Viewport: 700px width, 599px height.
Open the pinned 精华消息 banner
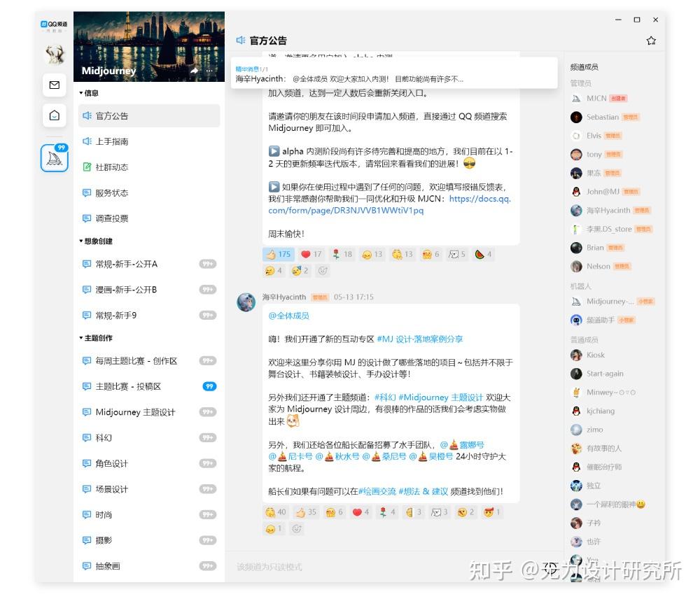click(394, 73)
